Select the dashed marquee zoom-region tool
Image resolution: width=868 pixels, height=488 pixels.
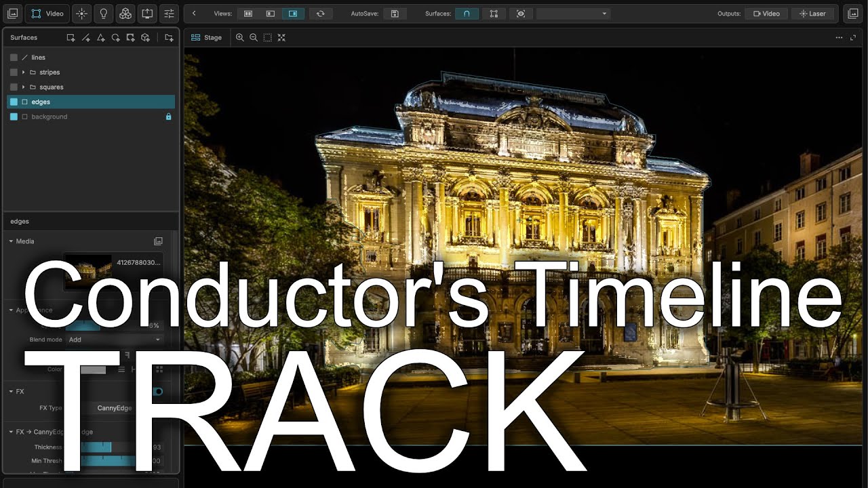coord(268,37)
